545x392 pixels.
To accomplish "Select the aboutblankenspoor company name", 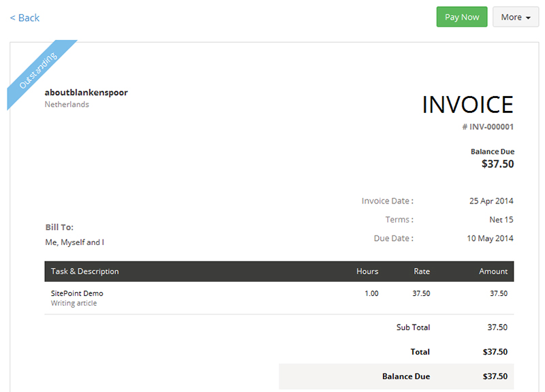I will pos(86,93).
